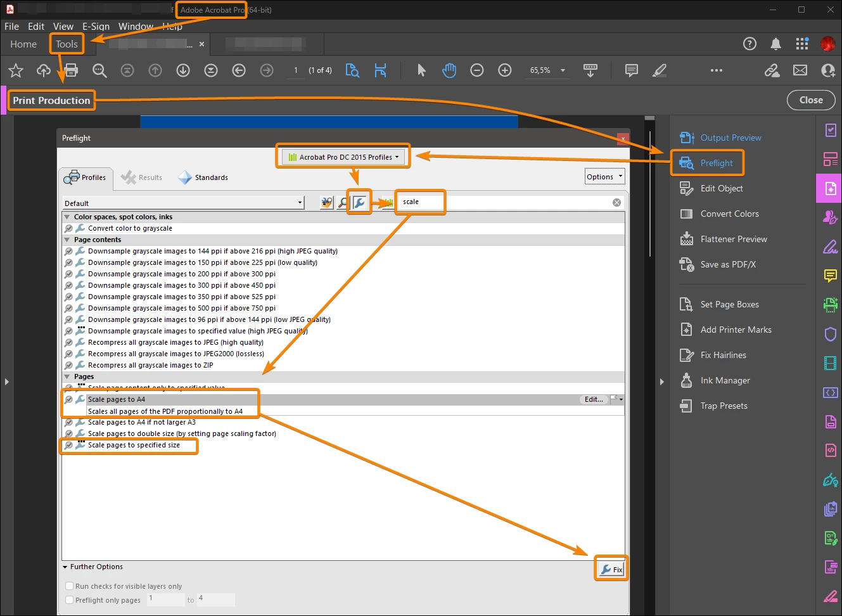The image size is (842, 616).
Task: Open Set Page Boxes
Action: click(719, 304)
